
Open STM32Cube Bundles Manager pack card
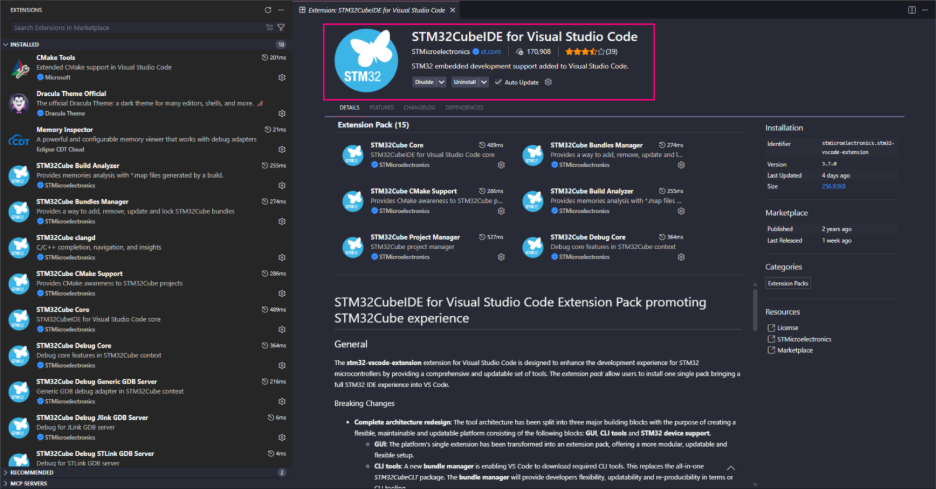coord(604,155)
